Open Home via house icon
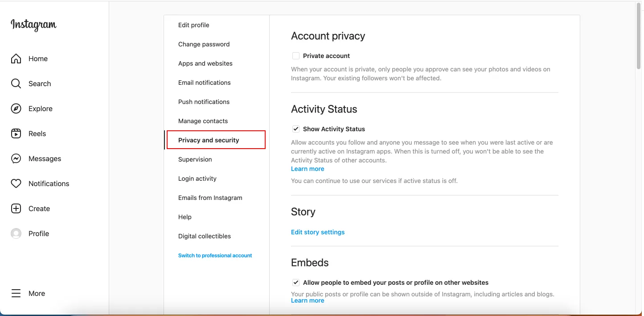This screenshot has height=316, width=644. [x=16, y=58]
